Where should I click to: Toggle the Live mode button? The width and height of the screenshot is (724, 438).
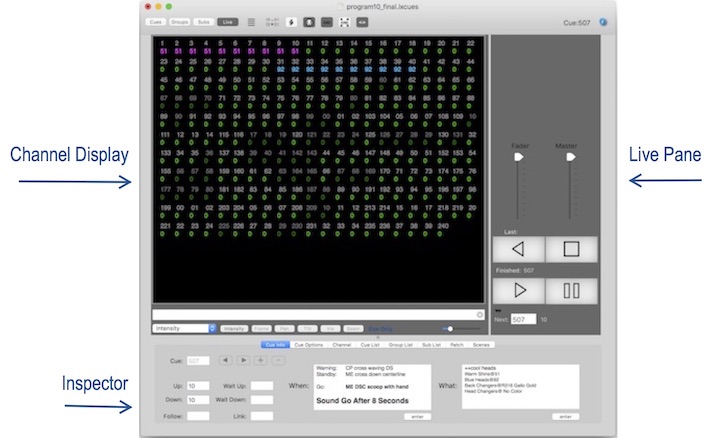click(x=228, y=22)
